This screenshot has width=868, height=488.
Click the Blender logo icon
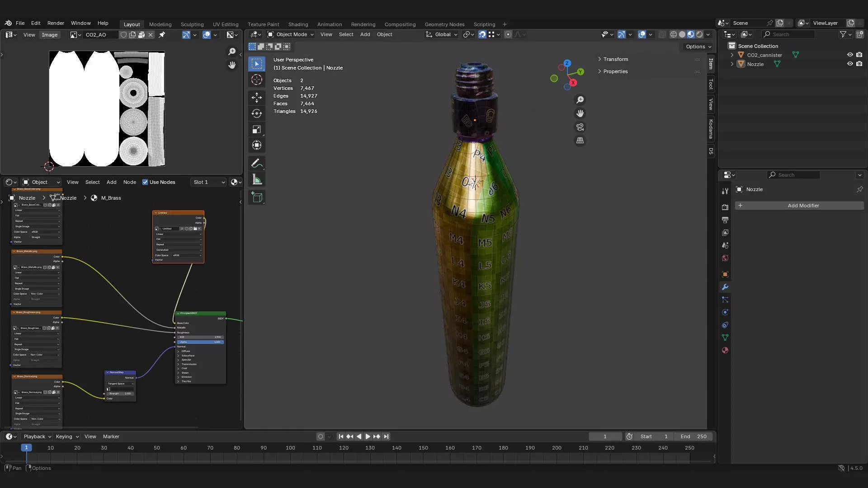pyautogui.click(x=8, y=23)
